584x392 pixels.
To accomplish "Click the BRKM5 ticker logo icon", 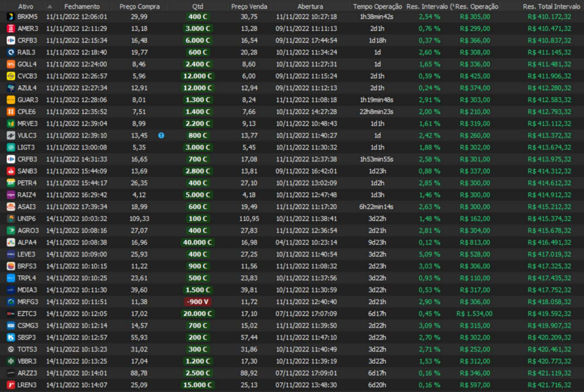I will [11, 16].
